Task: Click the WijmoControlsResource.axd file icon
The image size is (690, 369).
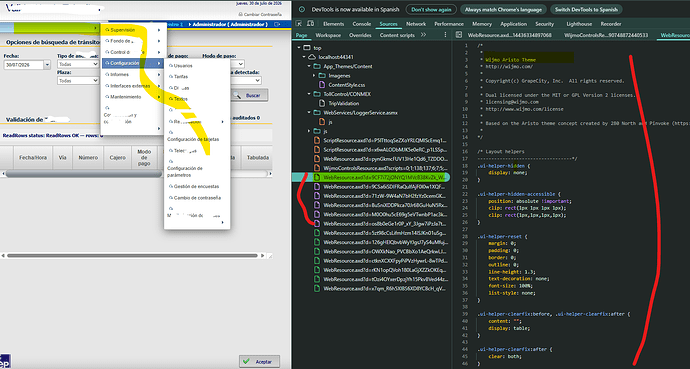Action: coord(316,168)
